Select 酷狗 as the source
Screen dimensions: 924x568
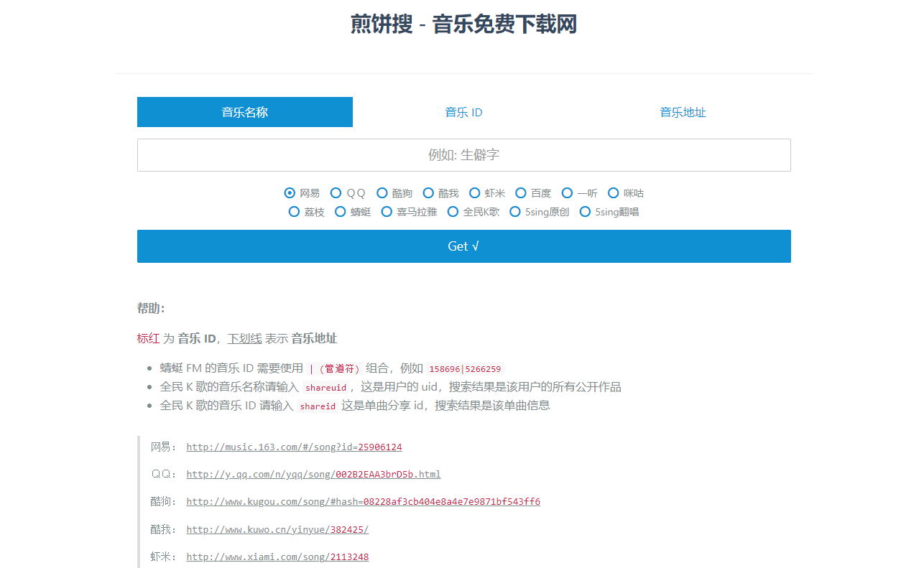tap(382, 192)
